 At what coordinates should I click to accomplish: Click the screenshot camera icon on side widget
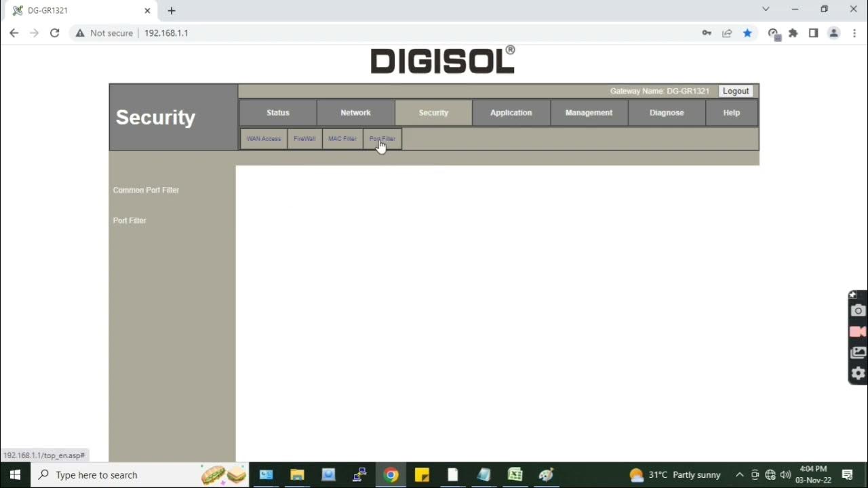[x=858, y=310]
